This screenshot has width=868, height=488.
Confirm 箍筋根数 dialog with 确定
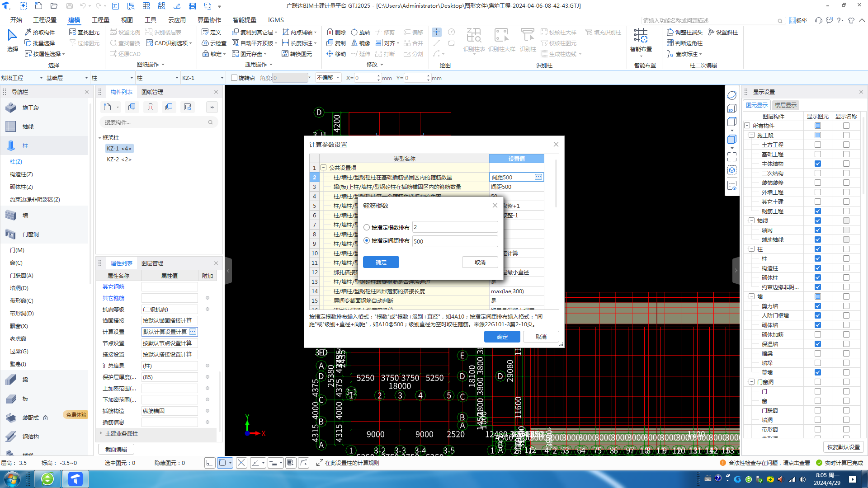[381, 262]
